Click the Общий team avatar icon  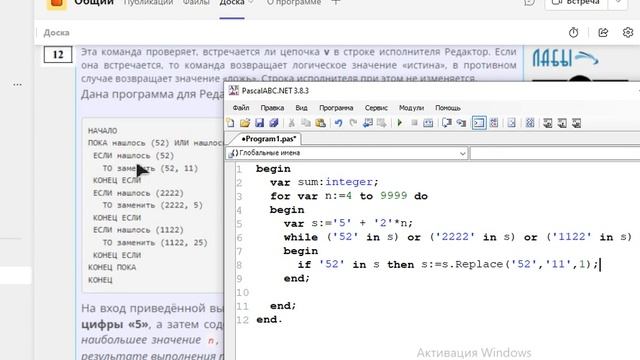pos(57,3)
